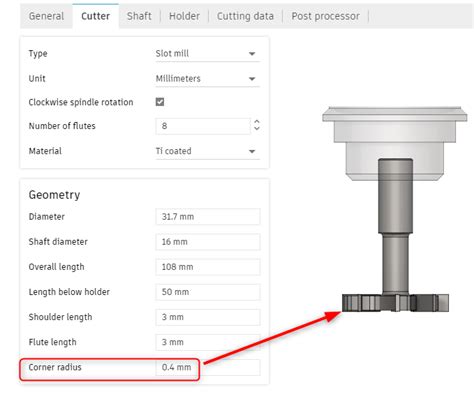
Task: Click the Flute length label
Action: [52, 342]
